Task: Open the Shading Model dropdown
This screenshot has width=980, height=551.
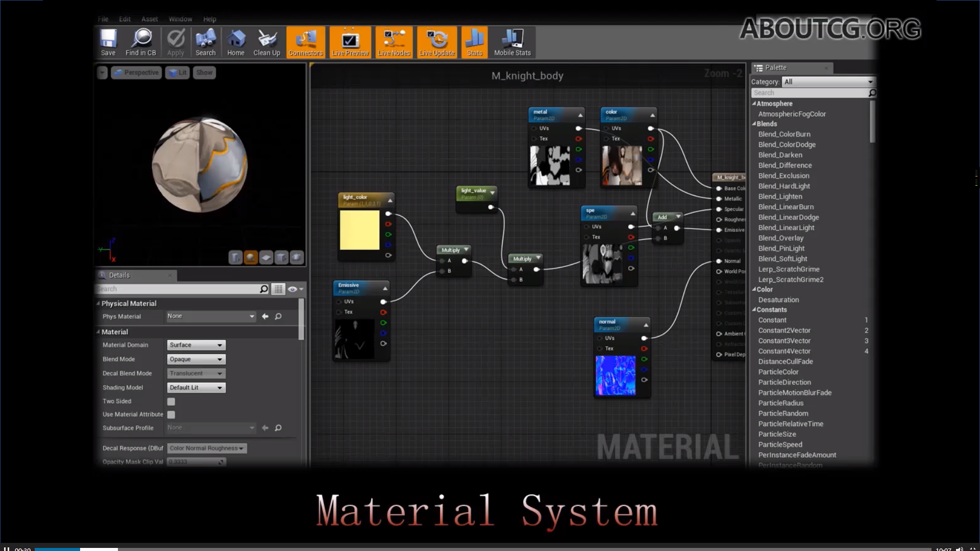Action: pos(196,388)
